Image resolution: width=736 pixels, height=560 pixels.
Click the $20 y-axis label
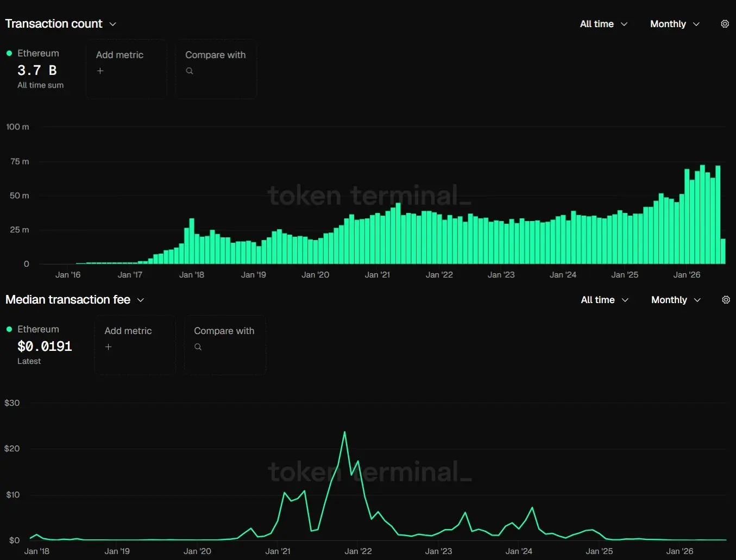coord(12,449)
